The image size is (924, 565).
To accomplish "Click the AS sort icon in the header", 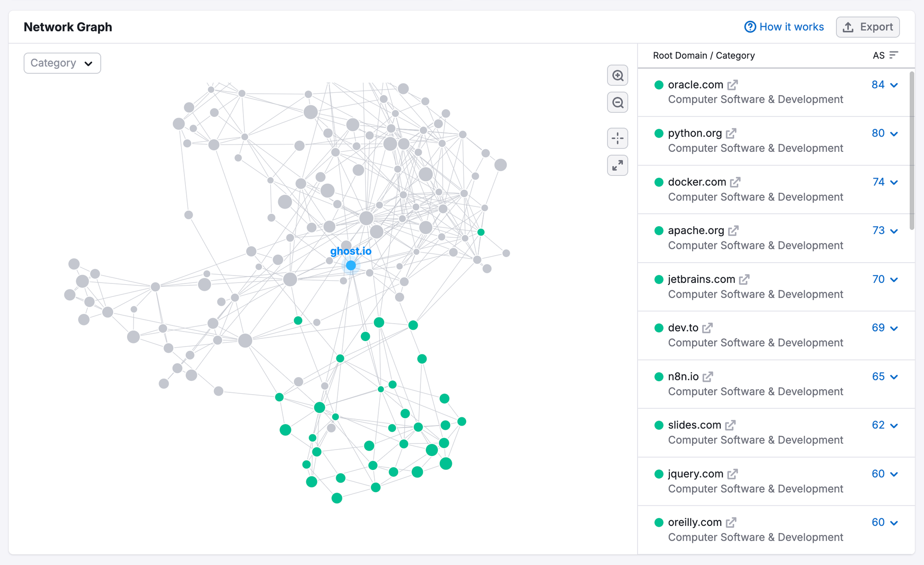I will coord(894,55).
